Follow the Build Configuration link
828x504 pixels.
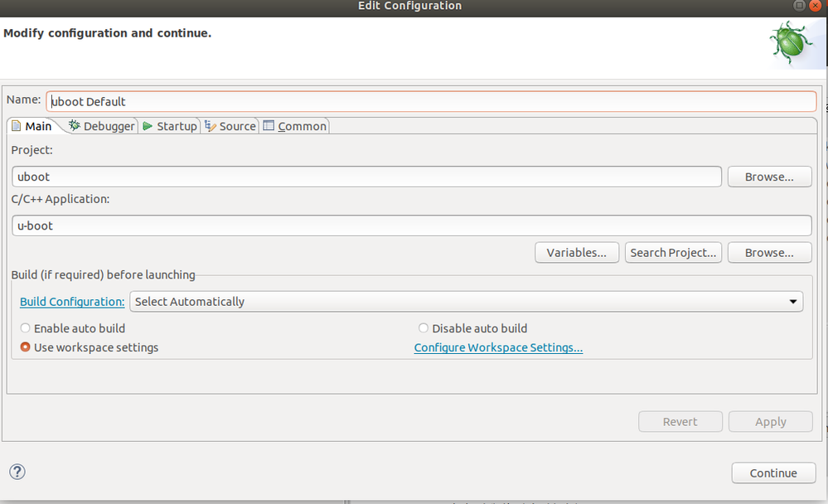coord(72,302)
